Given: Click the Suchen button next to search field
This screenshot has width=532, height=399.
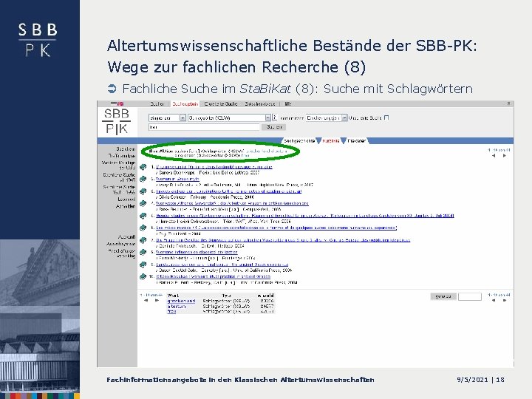Looking at the screenshot, I should click(274, 127).
